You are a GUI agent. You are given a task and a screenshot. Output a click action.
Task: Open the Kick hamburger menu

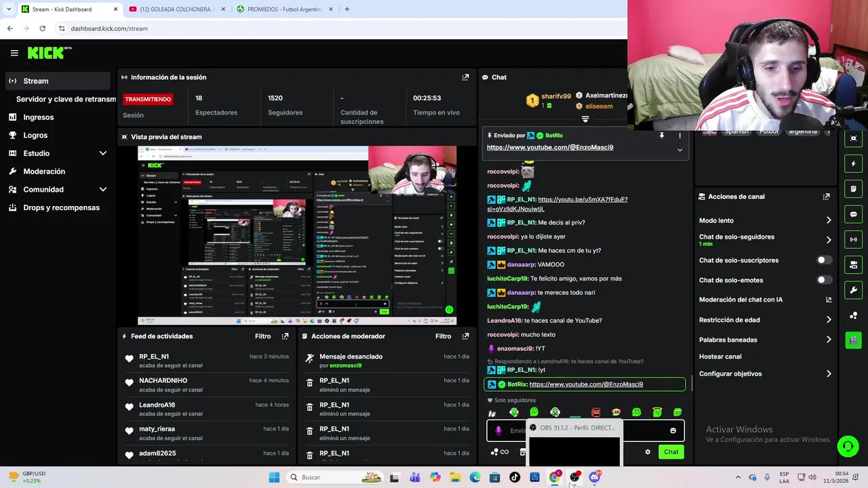pos(14,53)
